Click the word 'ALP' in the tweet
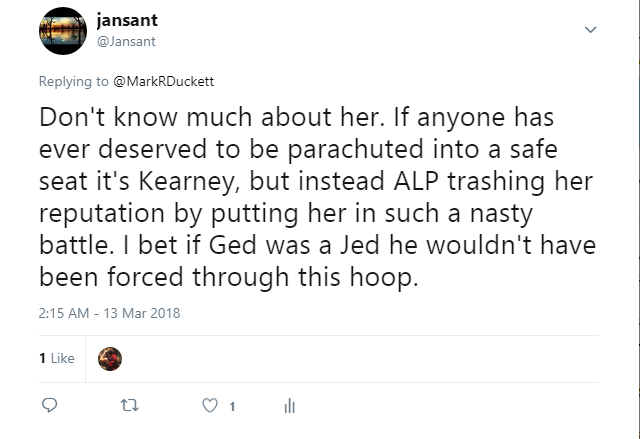640x439 pixels. coord(416,181)
